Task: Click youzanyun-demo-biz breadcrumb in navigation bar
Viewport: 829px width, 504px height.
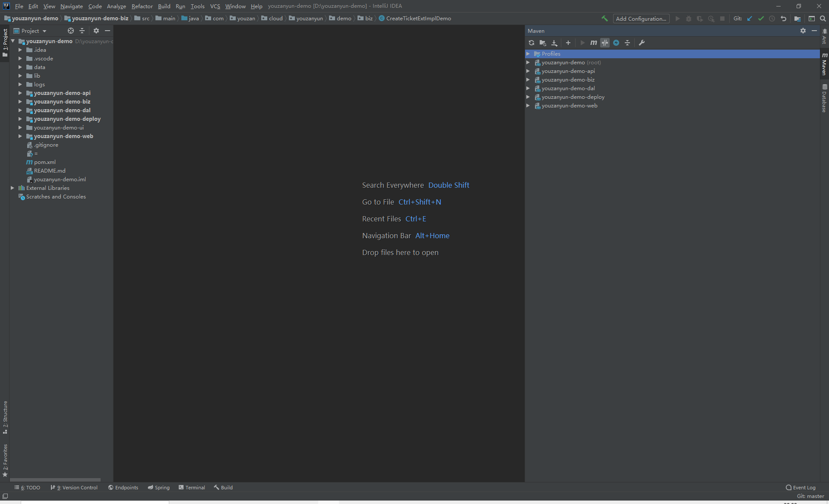Action: point(96,19)
